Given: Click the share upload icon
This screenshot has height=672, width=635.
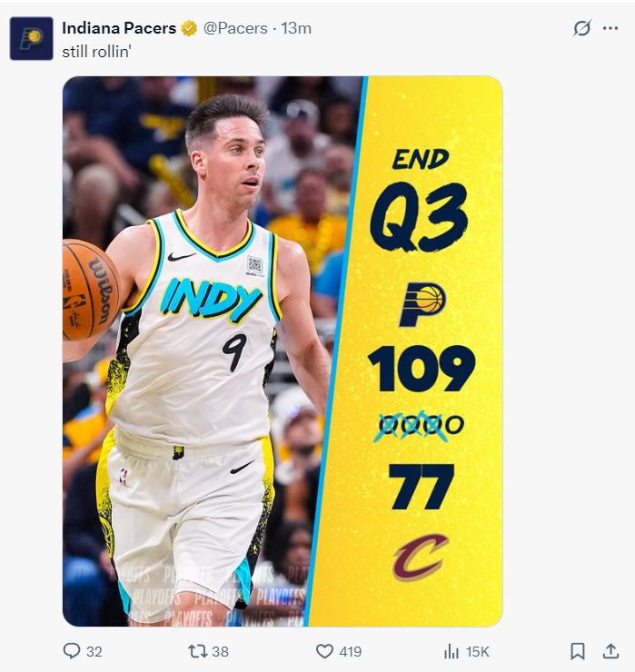Looking at the screenshot, I should click(610, 651).
